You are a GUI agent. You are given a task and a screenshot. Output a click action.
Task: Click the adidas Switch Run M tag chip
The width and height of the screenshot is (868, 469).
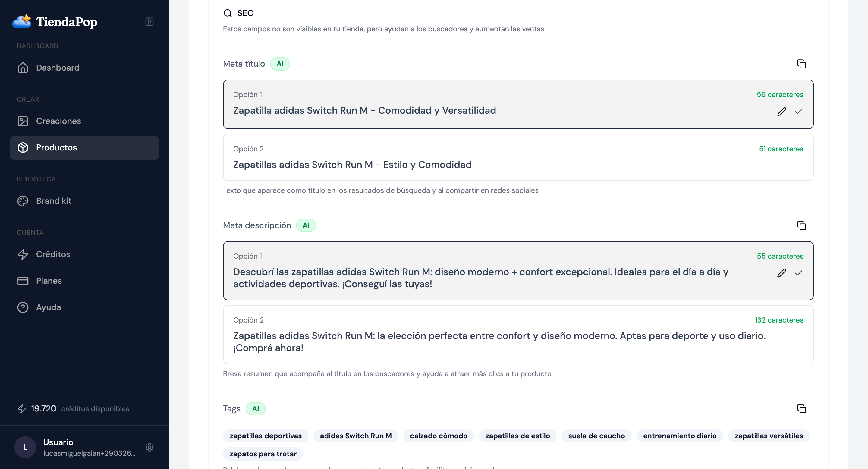coord(356,436)
